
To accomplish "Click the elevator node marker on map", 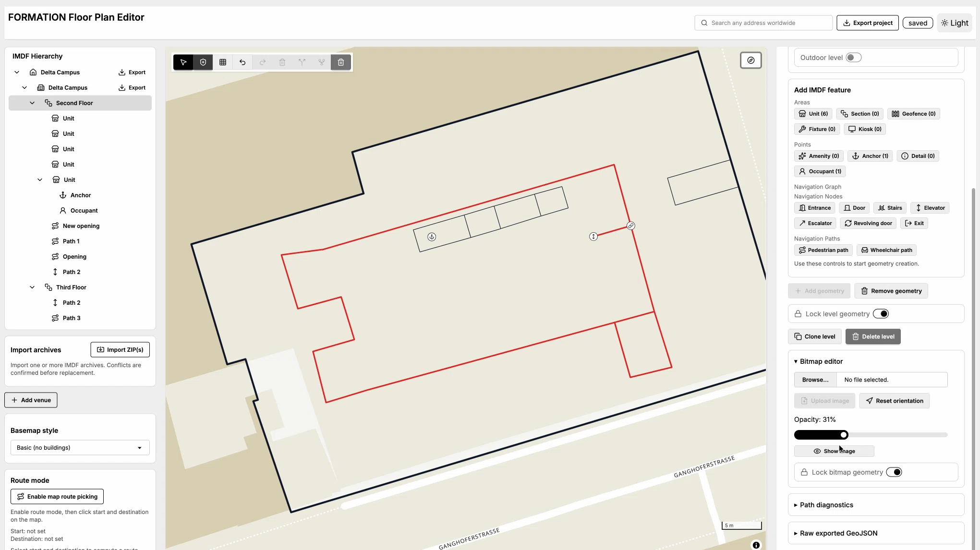I will coord(593,236).
